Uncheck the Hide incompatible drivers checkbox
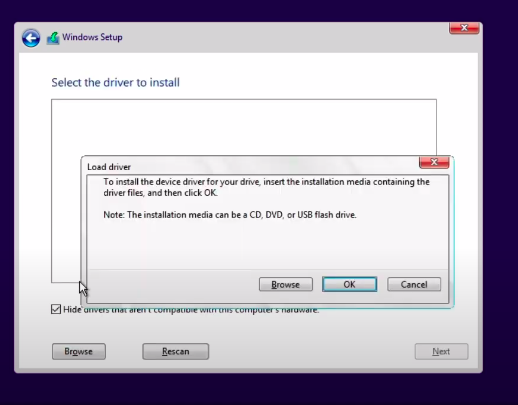The height and width of the screenshot is (405, 518). click(x=56, y=309)
